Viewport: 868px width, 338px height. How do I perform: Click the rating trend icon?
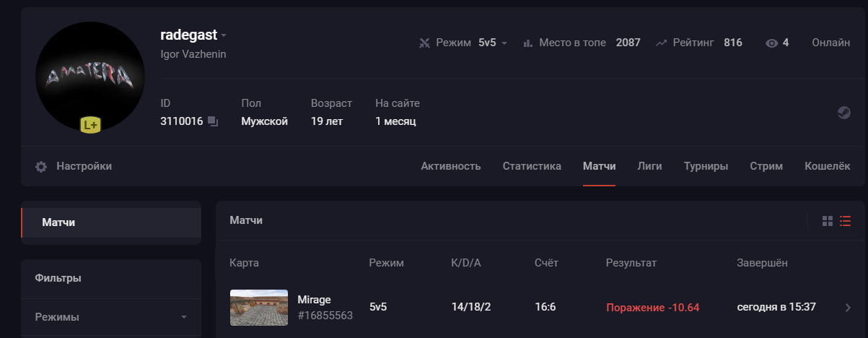pos(661,43)
